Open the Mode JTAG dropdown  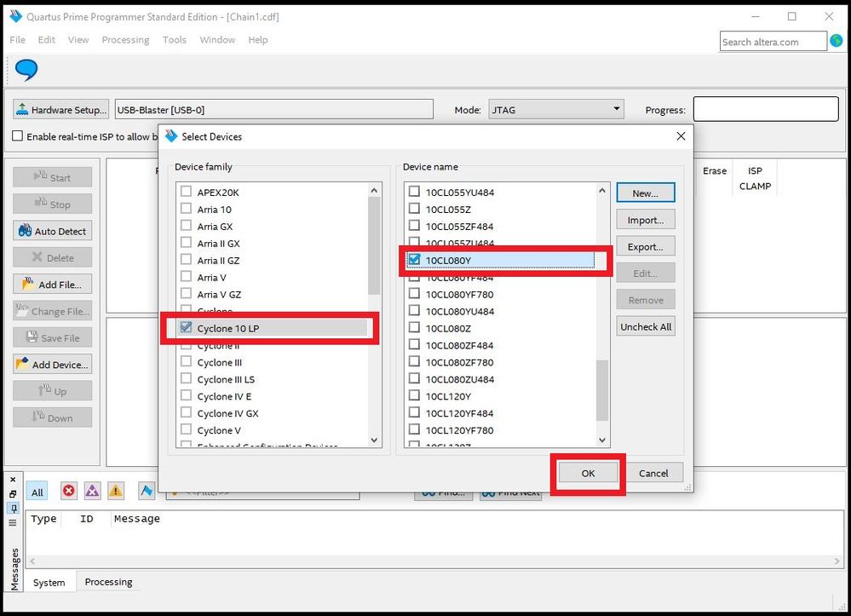tap(556, 110)
